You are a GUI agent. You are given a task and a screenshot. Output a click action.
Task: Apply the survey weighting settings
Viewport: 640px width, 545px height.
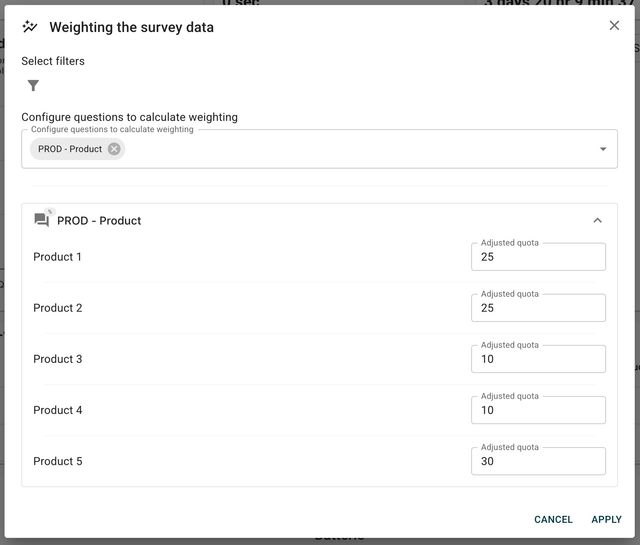coord(606,519)
